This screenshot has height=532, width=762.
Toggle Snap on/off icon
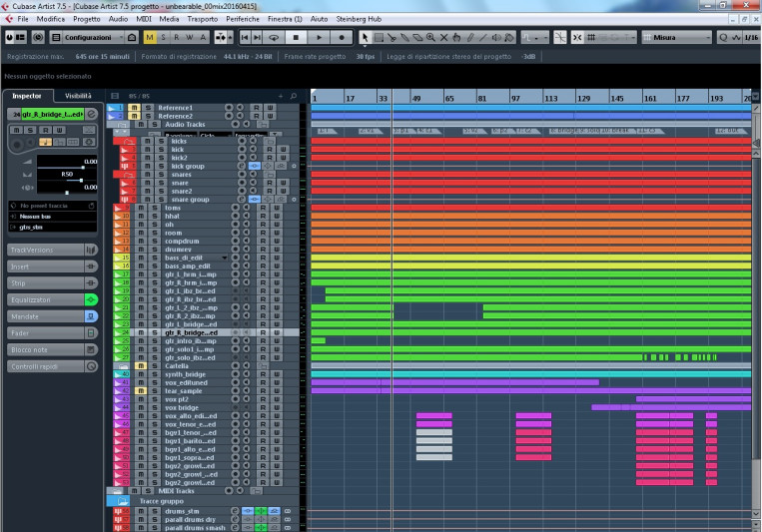577,37
